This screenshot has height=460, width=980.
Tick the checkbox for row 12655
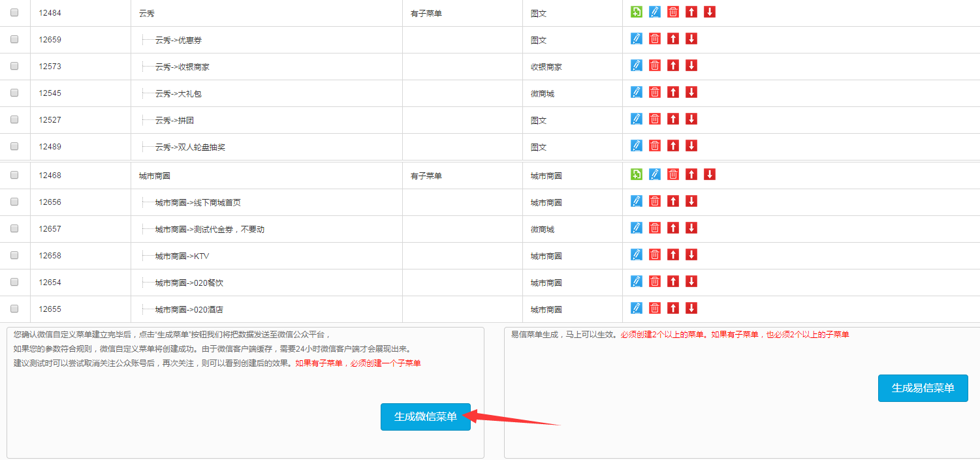point(15,309)
